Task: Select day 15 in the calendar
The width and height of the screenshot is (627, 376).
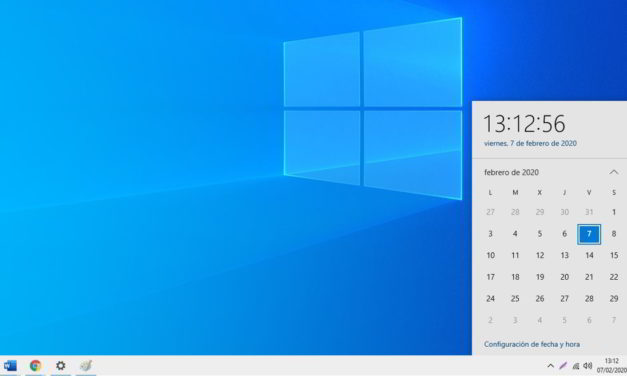Action: (614, 256)
